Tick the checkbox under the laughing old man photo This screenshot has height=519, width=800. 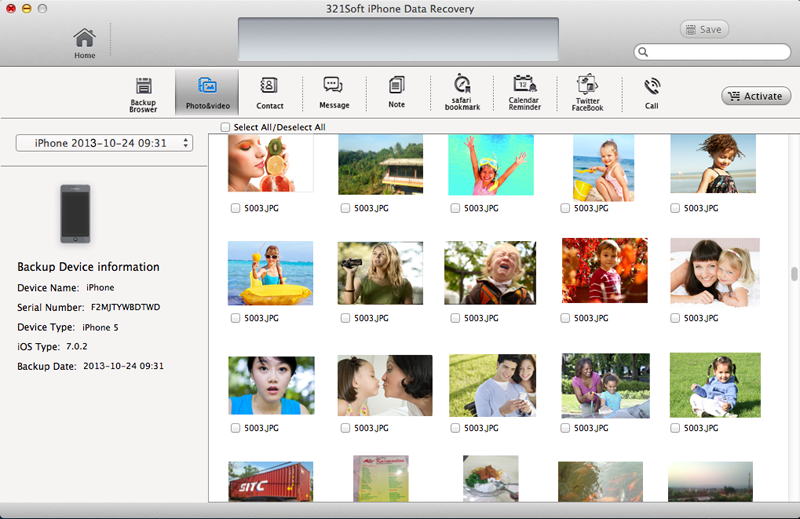(x=456, y=318)
